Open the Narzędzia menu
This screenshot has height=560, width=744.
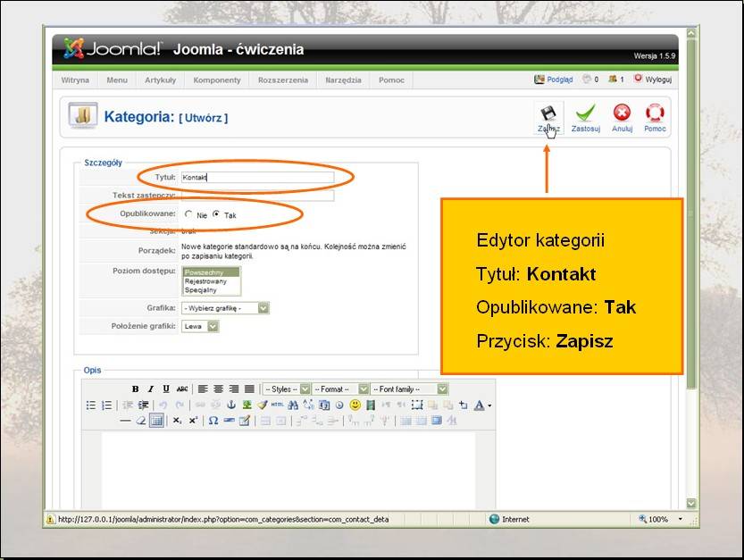[343, 80]
